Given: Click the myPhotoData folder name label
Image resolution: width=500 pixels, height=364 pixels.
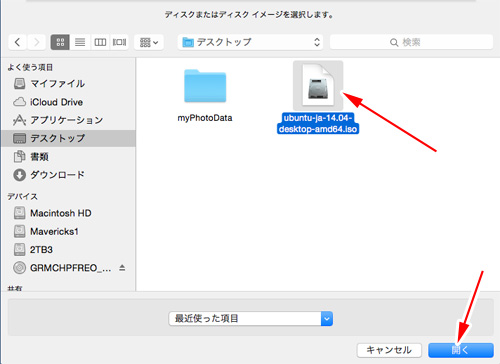Looking at the screenshot, I should click(x=205, y=118).
